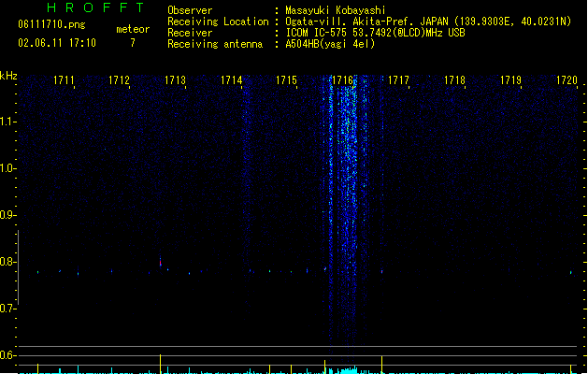This screenshot has height=374, width=588.
Task: Click time marker 1713
Action: pos(175,80)
